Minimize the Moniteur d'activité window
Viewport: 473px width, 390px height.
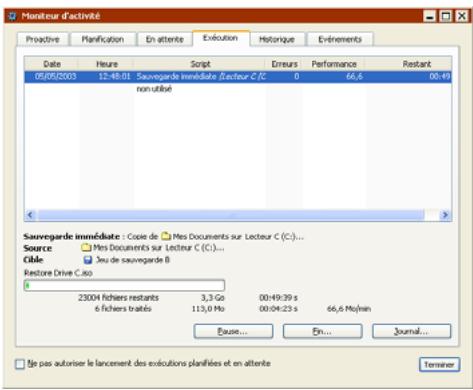(x=430, y=16)
